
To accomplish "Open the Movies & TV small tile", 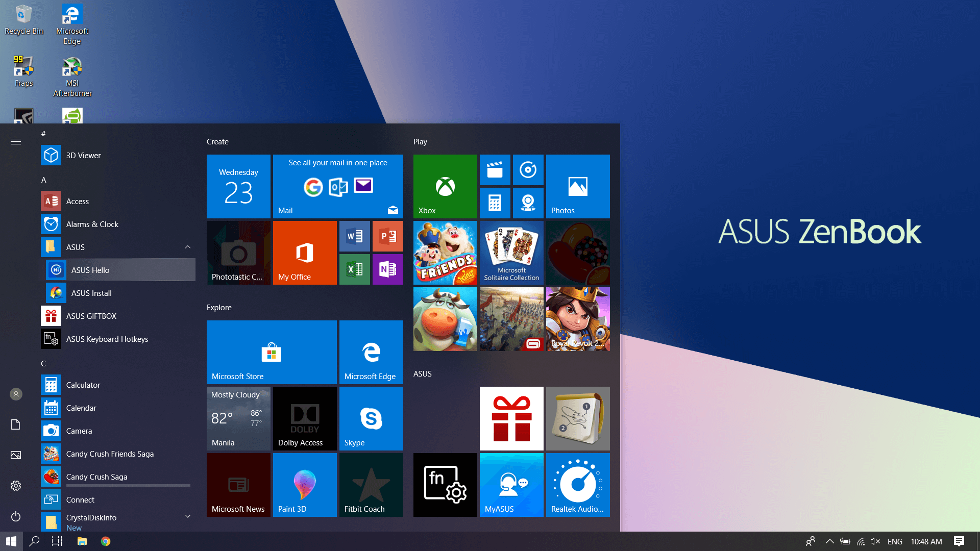I will pyautogui.click(x=495, y=170).
